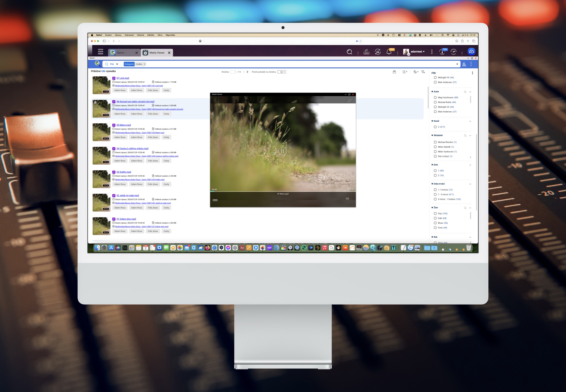Open the 07 Listí.mp3 file link
This screenshot has height=392, width=566.
tap(123, 78)
